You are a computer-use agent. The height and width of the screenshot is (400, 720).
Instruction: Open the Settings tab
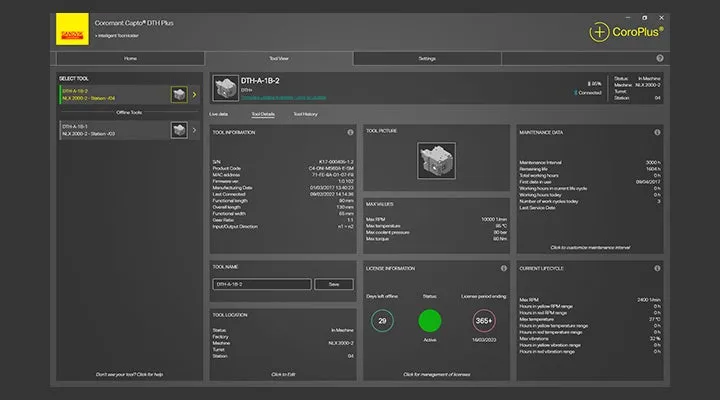[x=427, y=58]
